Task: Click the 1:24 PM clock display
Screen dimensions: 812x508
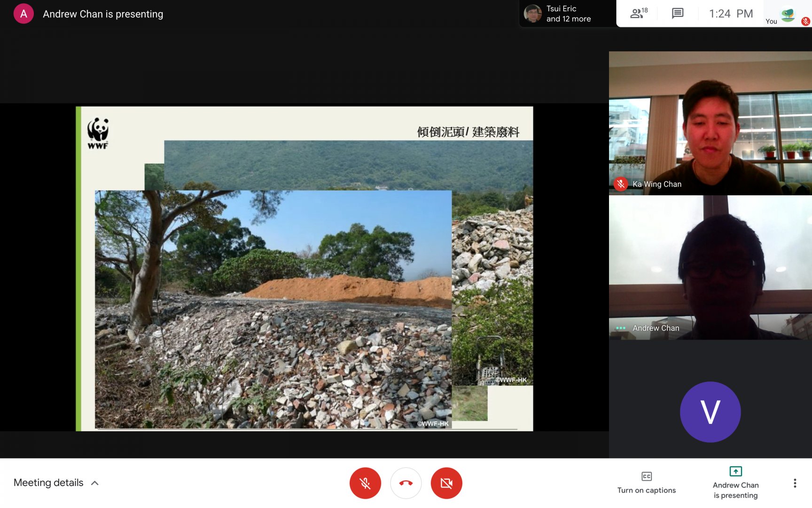Action: pyautogui.click(x=731, y=14)
